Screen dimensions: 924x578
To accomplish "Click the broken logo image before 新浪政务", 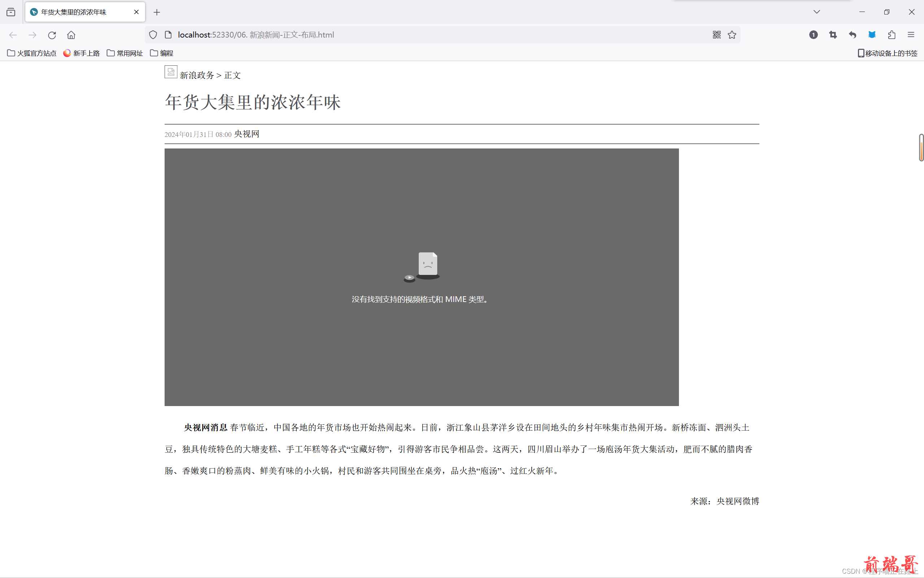I will point(171,72).
